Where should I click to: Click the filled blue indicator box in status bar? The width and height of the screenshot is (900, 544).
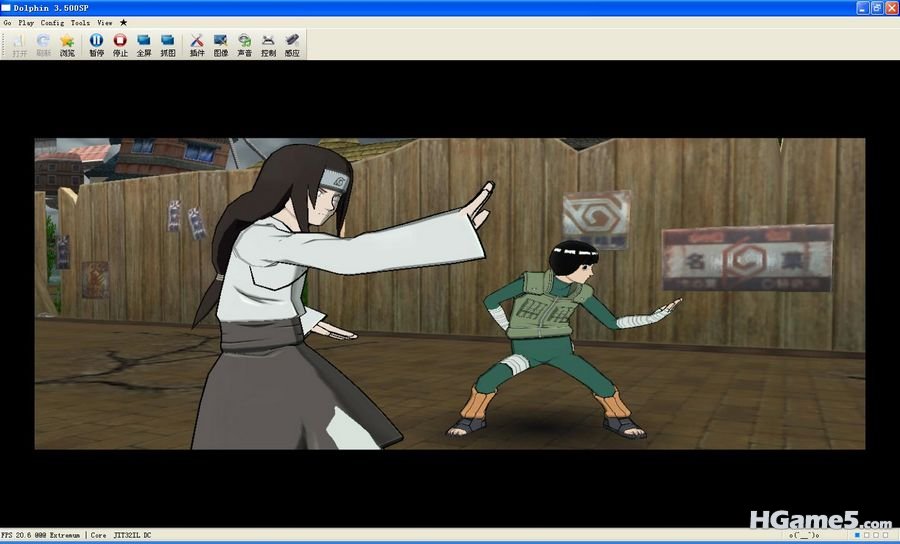click(x=858, y=535)
